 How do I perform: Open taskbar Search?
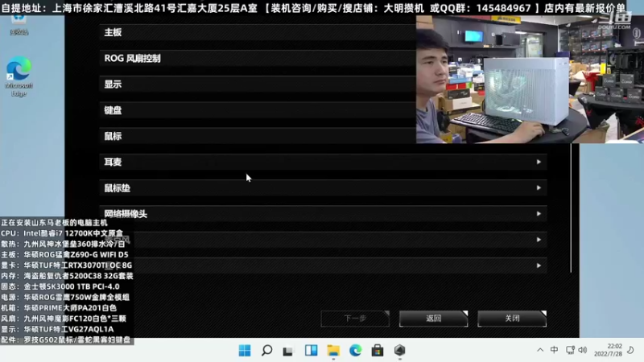tap(267, 351)
